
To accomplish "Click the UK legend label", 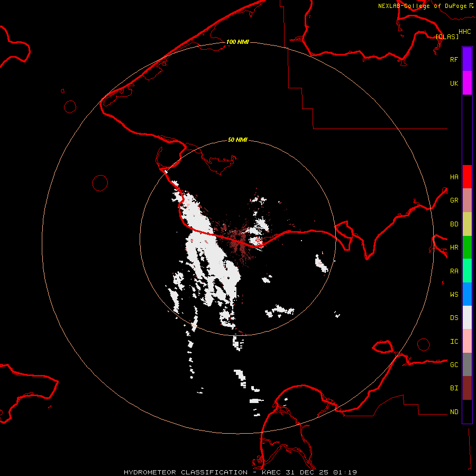I will tap(454, 83).
